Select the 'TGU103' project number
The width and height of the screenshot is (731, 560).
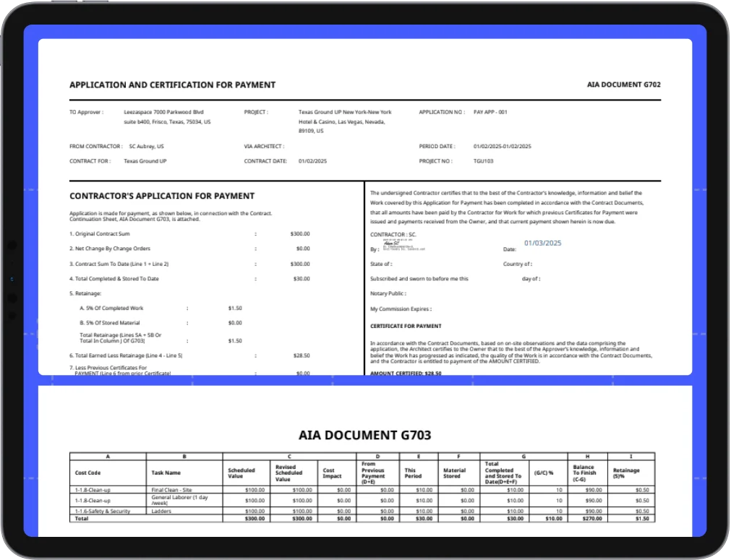483,161
